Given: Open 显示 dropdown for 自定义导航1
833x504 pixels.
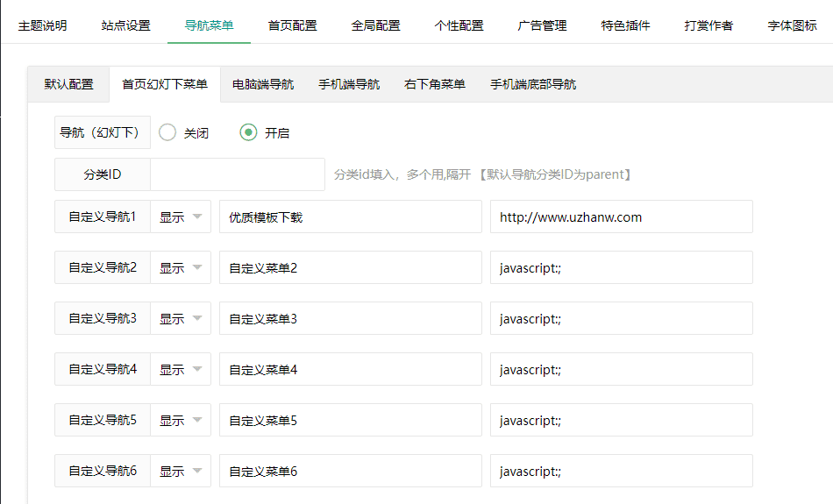Looking at the screenshot, I should [x=181, y=217].
